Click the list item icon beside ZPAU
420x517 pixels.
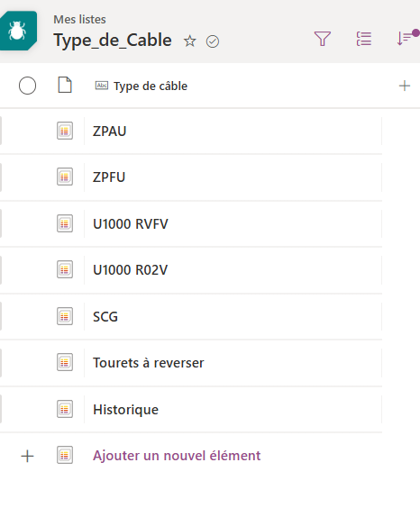click(65, 131)
